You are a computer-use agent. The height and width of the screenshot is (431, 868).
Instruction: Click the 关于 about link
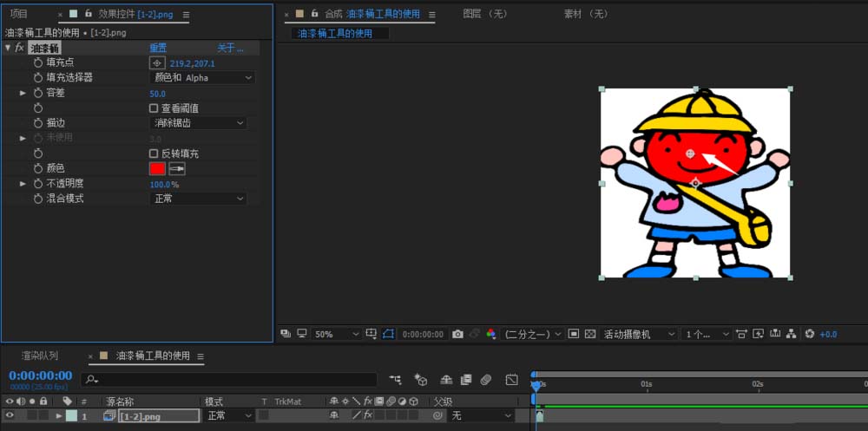click(229, 48)
